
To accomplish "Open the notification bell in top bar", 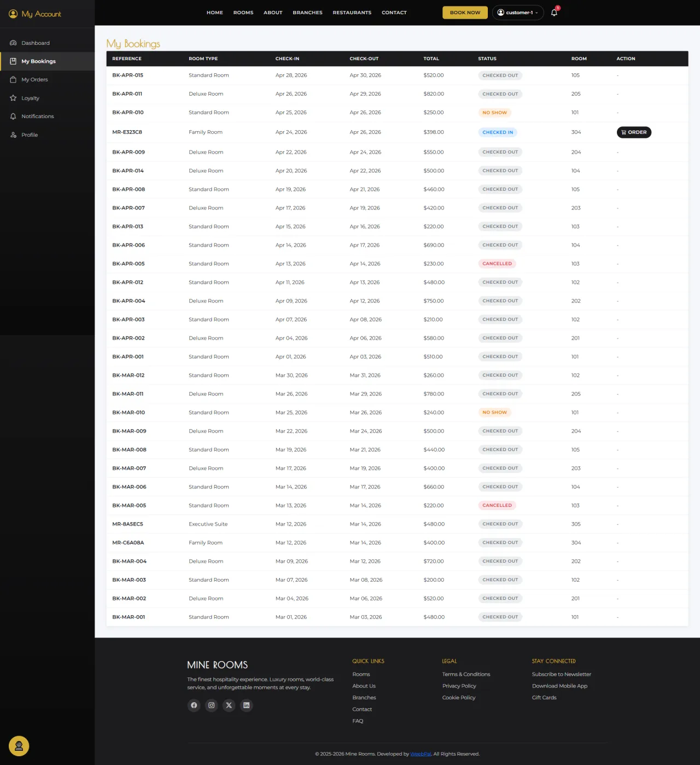I will [x=554, y=13].
